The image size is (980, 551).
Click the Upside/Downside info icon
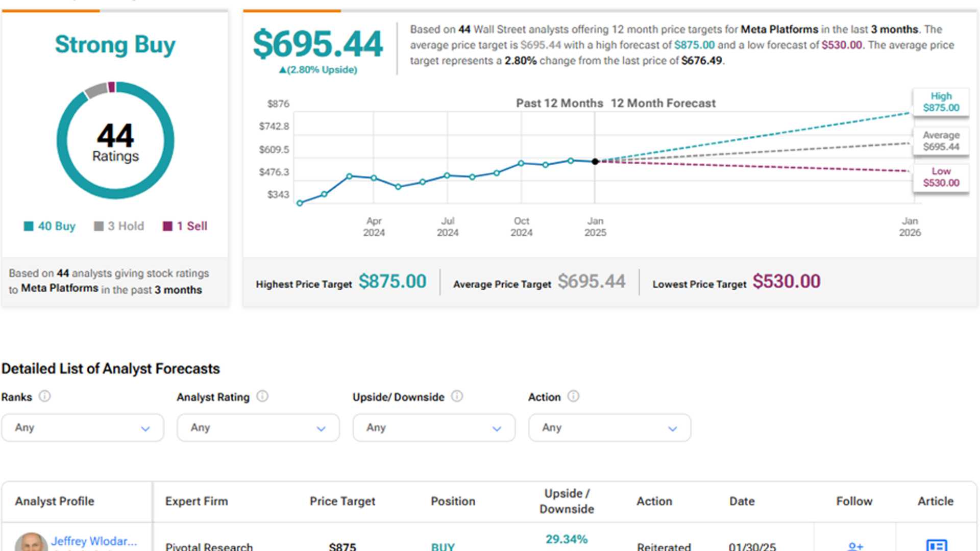click(458, 396)
